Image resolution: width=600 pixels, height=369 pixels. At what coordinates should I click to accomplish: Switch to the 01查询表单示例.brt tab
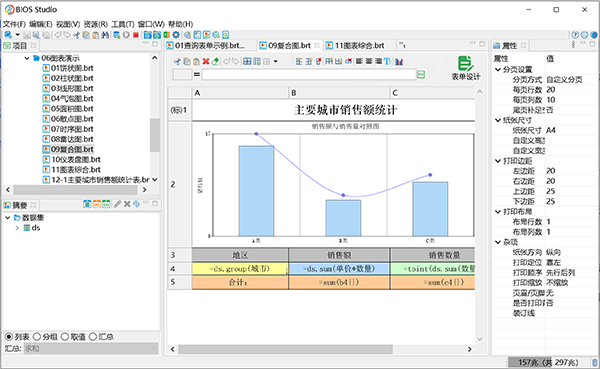[210, 46]
